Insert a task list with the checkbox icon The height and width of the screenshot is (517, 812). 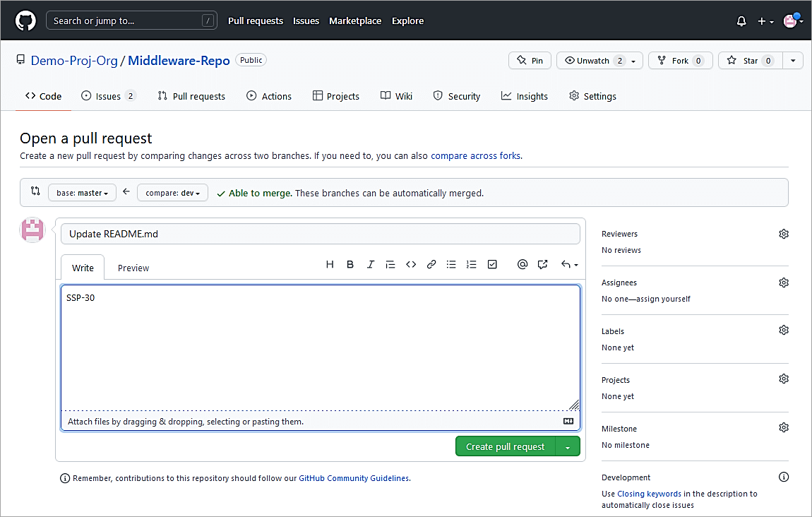tap(493, 265)
